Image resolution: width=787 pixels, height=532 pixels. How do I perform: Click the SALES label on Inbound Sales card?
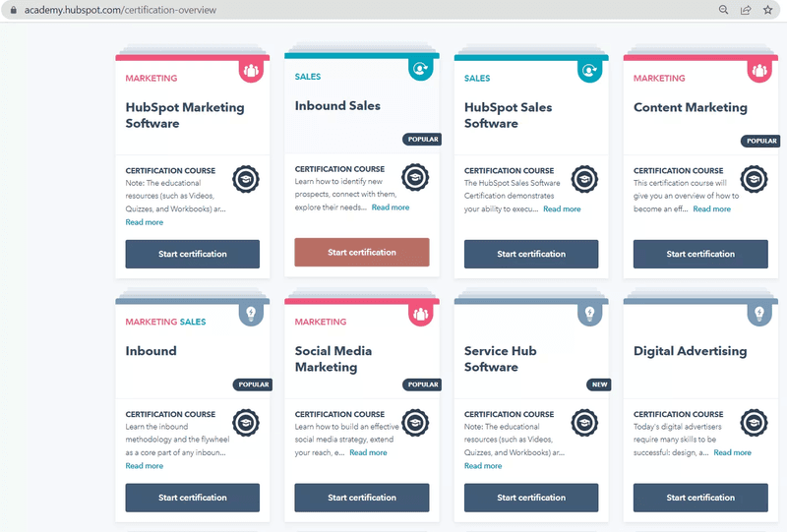pyautogui.click(x=308, y=77)
